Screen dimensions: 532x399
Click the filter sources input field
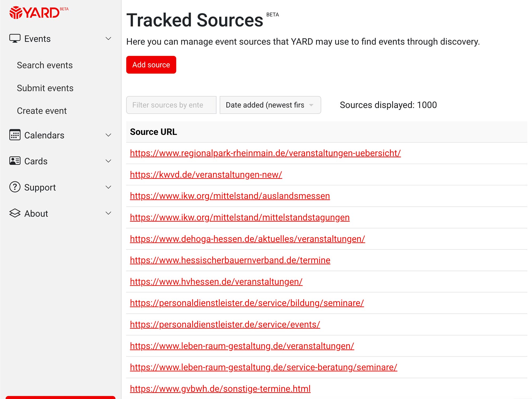pos(171,105)
